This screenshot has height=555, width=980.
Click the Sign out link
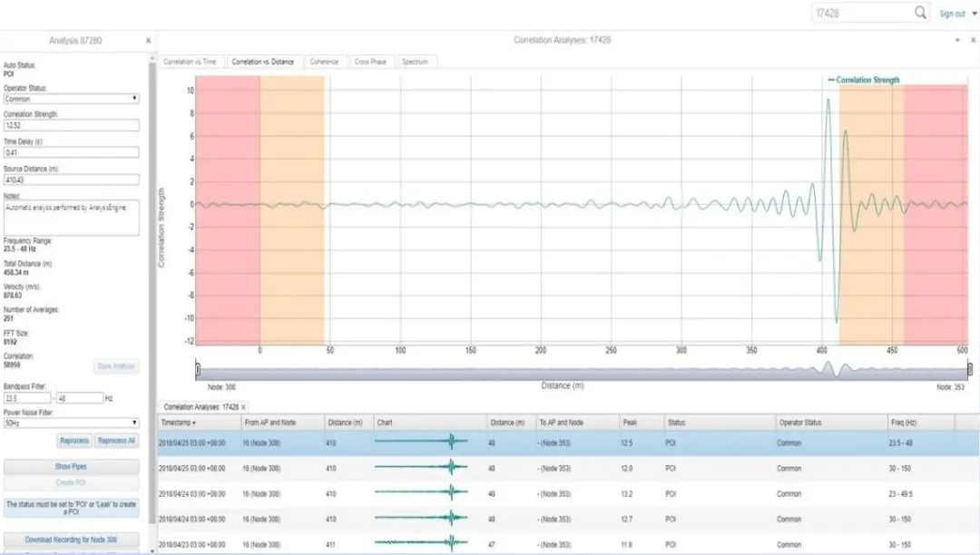(x=953, y=13)
